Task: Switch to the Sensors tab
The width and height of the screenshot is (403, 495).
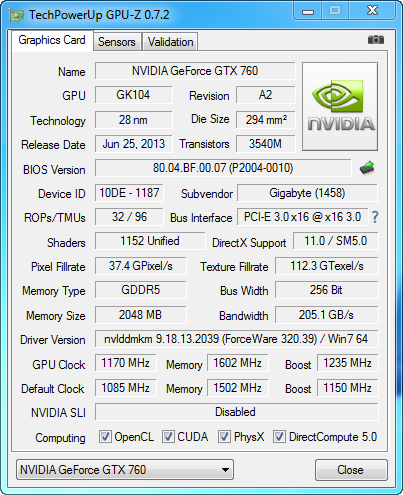Action: coord(117,42)
